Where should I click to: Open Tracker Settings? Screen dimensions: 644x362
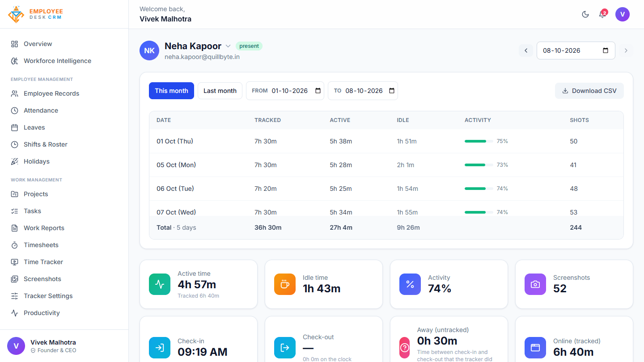pos(64,296)
